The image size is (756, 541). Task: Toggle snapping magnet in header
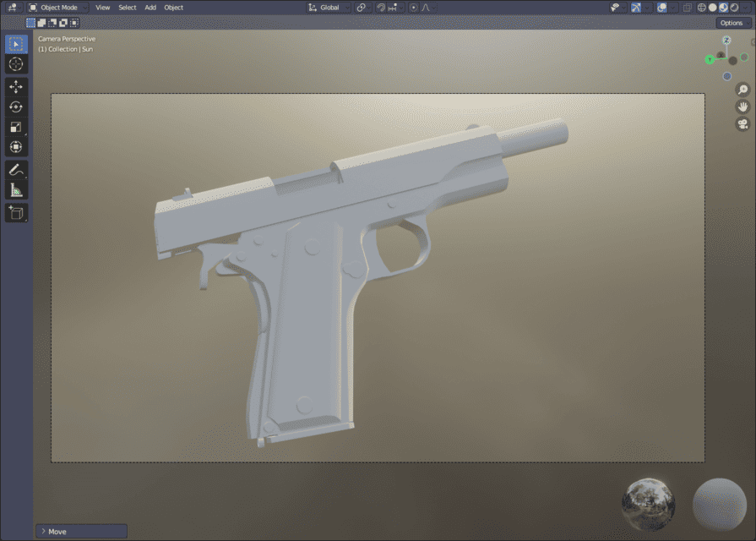click(x=381, y=8)
